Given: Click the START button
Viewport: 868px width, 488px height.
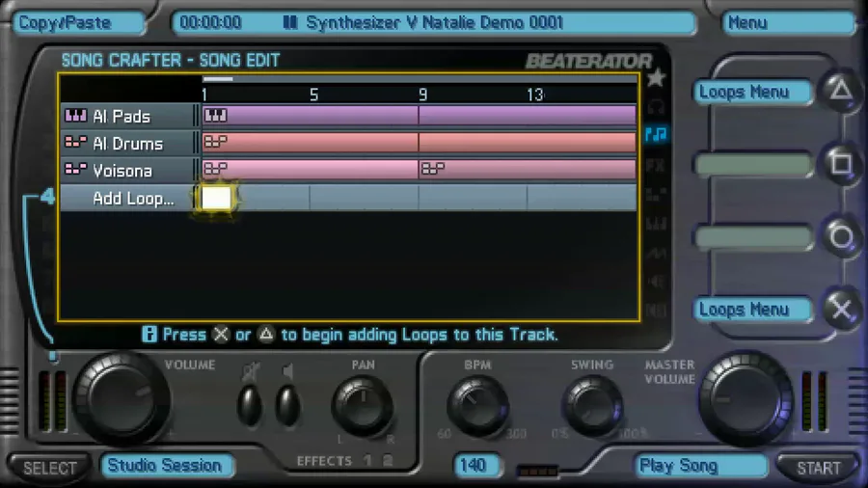Looking at the screenshot, I should pos(818,468).
